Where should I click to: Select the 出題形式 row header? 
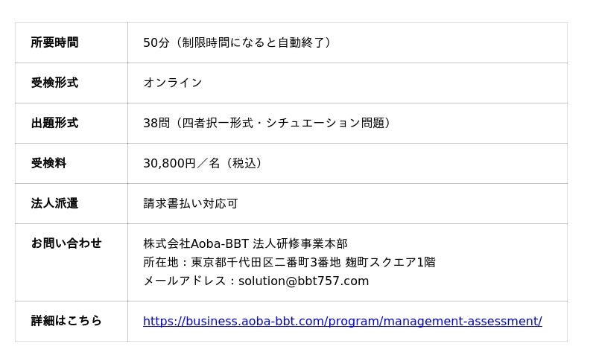coord(54,123)
